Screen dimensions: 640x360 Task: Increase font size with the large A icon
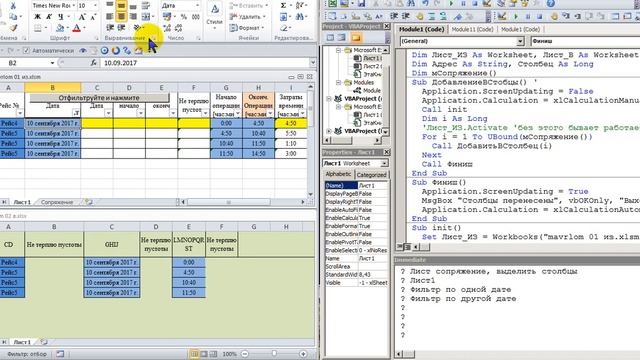click(x=82, y=17)
